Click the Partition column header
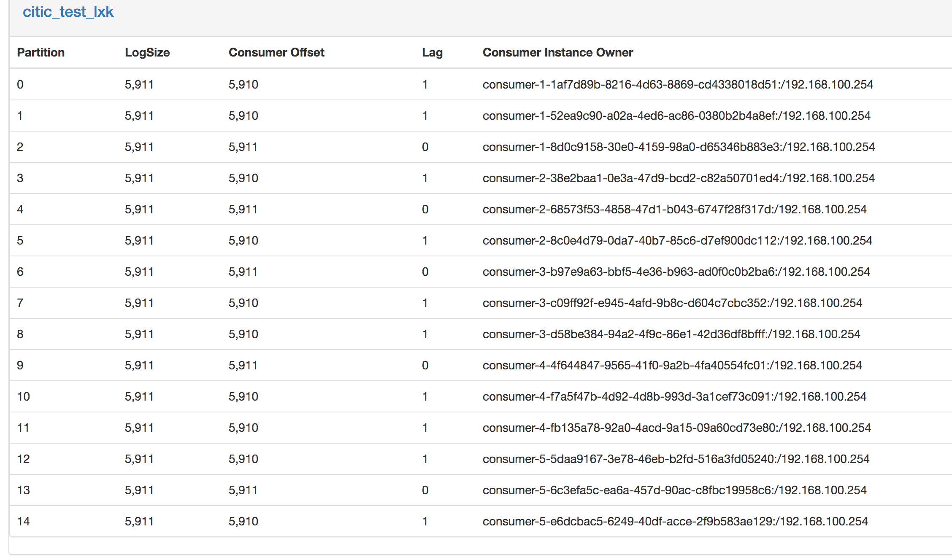 41,52
